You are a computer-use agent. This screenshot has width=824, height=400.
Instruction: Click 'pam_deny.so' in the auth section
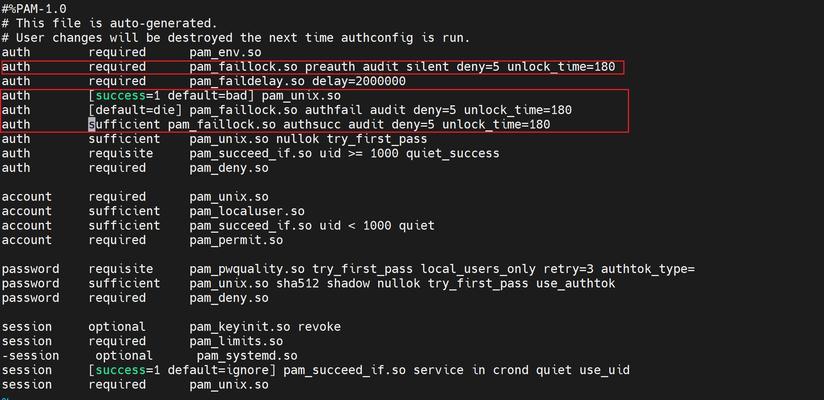229,168
